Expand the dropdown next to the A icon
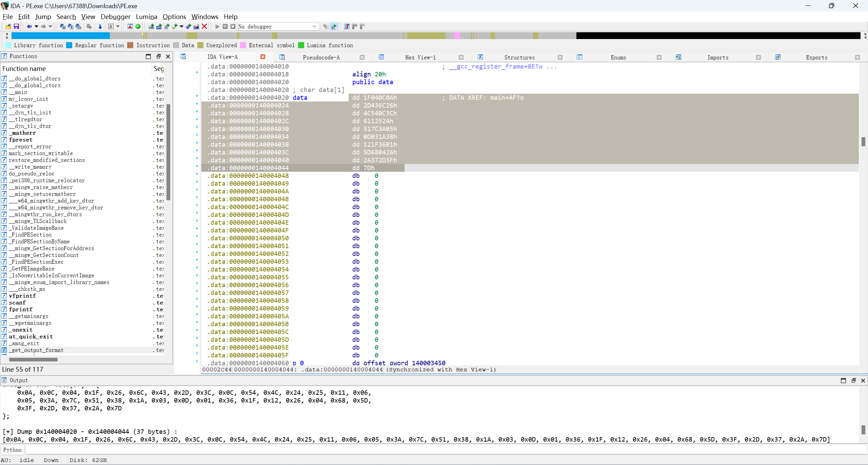The image size is (868, 465). click(118, 26)
